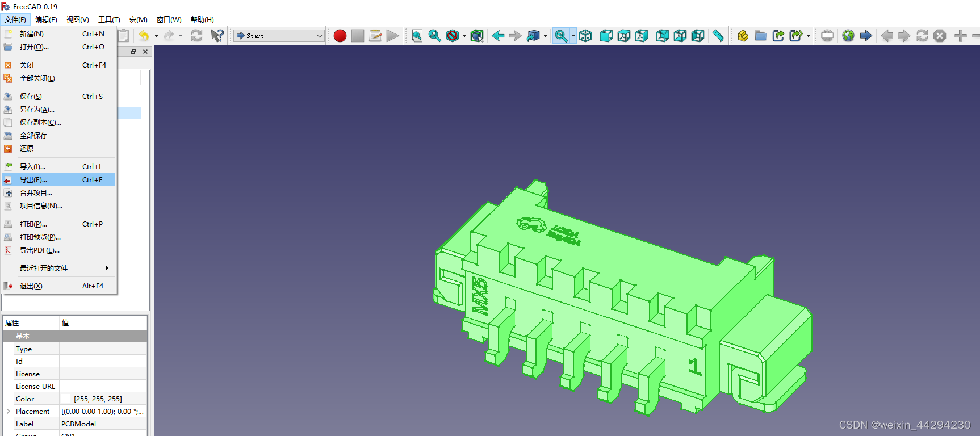Click the zoom in plus icon
This screenshot has height=436, width=980.
961,36
